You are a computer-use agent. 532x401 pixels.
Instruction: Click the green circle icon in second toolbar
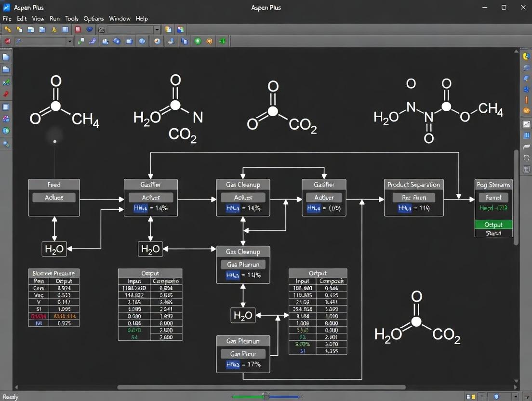coord(198,41)
